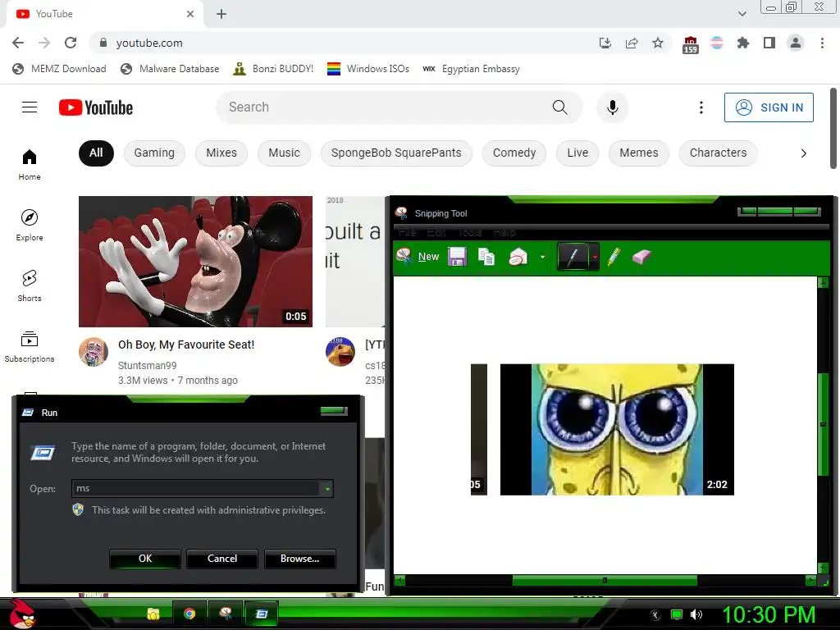The image size is (840, 630).
Task: Open the Tools menu in Snipping Tool
Action: point(470,232)
